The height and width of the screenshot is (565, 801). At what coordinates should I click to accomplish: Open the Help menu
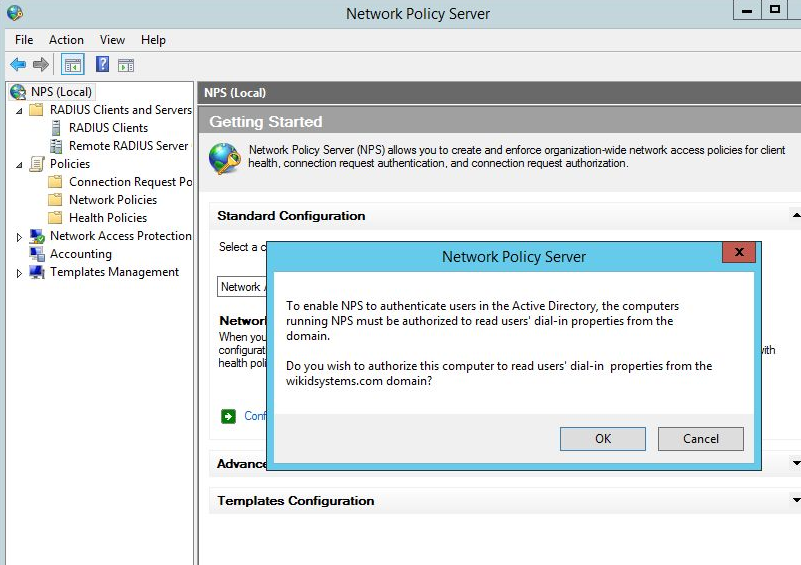pyautogui.click(x=153, y=40)
